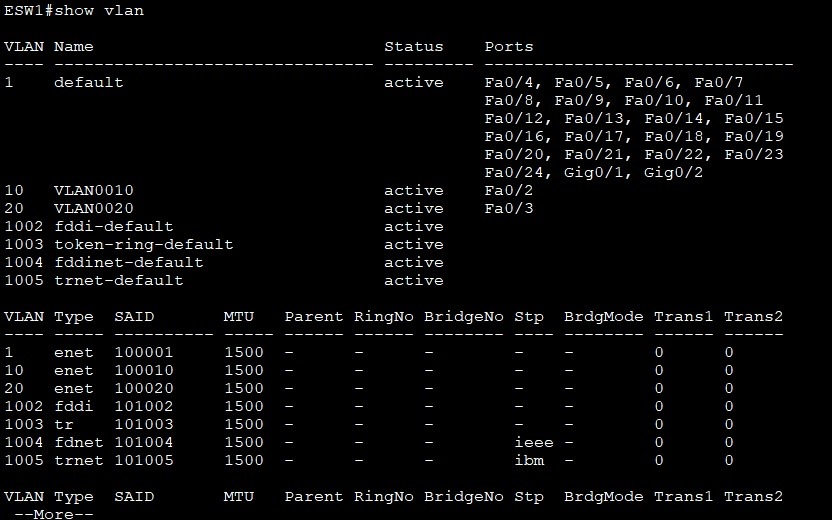Viewport: 832px width, 520px height.
Task: Click the Ports column header
Action: (x=509, y=46)
